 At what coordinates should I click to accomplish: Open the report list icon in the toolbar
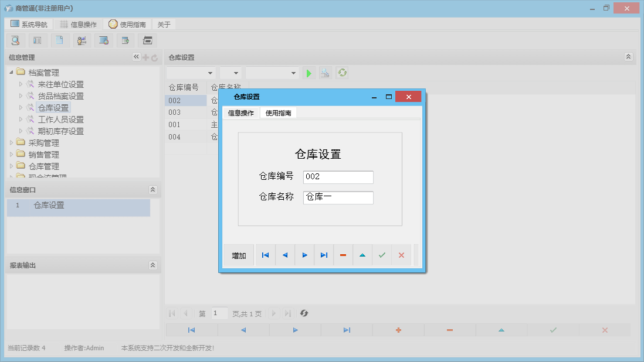[x=37, y=40]
